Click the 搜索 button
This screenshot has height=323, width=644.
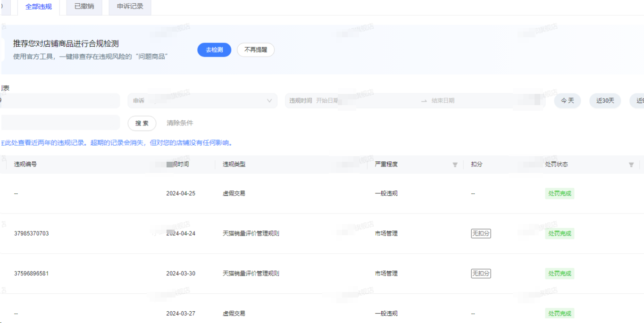click(142, 123)
